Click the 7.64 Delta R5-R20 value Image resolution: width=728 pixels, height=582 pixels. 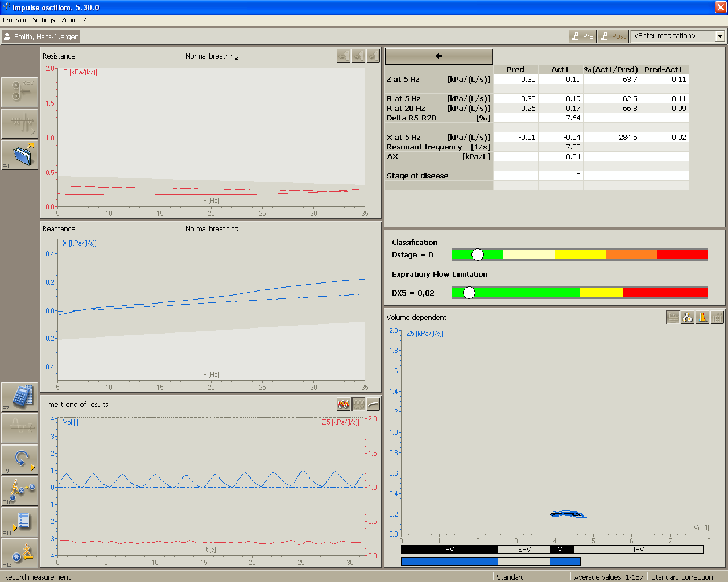573,118
